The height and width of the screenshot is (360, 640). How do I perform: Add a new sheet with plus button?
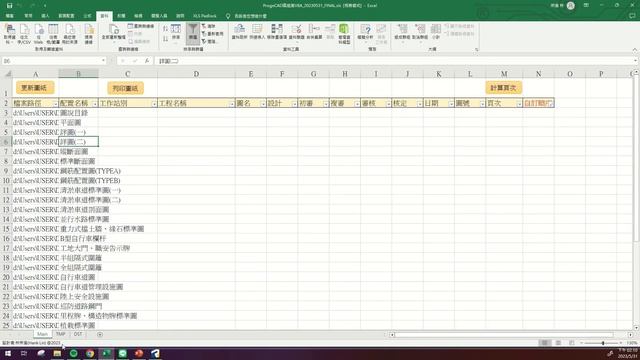pyautogui.click(x=100, y=335)
